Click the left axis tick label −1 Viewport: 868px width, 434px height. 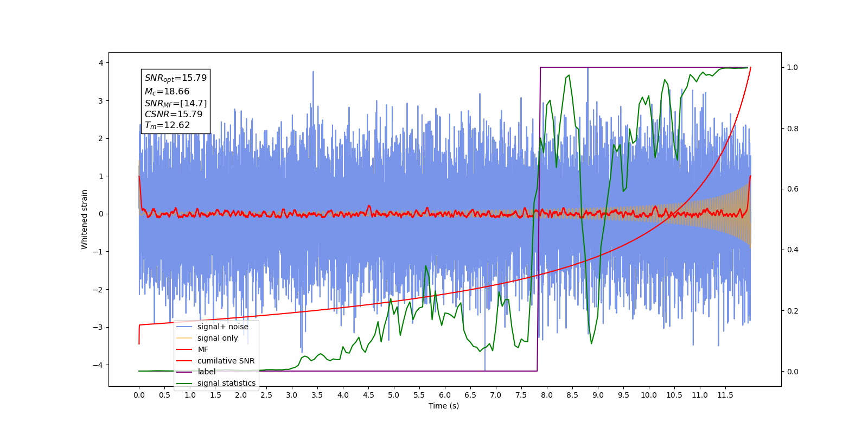tap(97, 252)
